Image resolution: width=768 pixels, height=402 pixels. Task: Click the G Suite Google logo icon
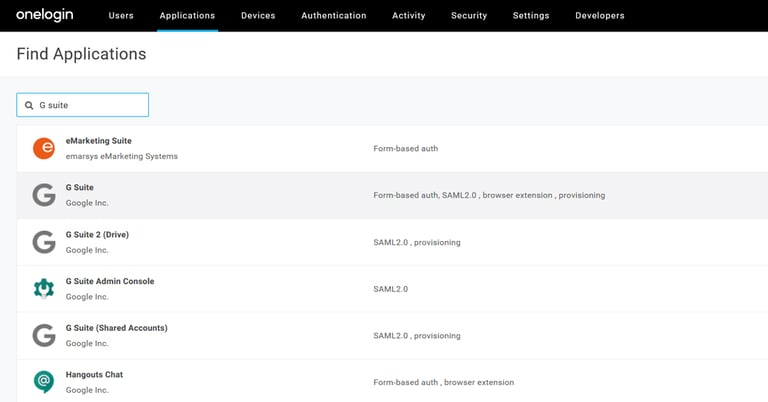pos(44,195)
